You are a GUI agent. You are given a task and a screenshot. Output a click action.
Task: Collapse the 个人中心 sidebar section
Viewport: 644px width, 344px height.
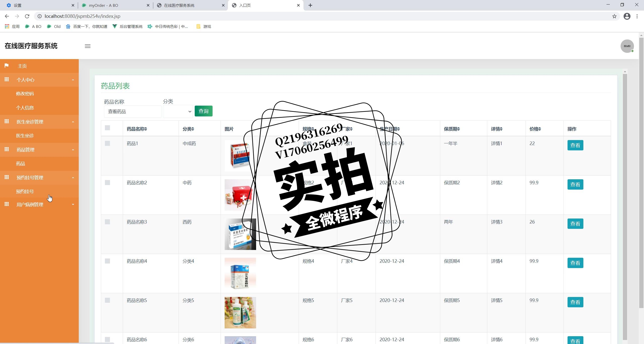[39, 80]
